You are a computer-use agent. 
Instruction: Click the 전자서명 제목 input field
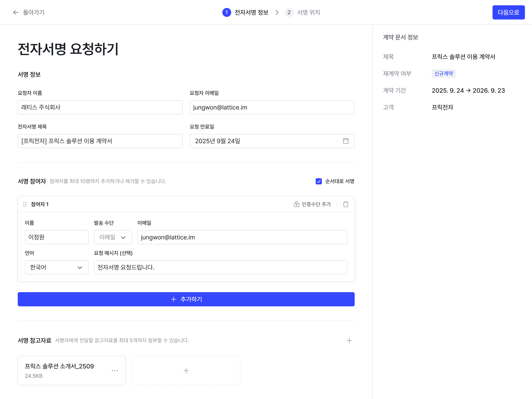[100, 141]
